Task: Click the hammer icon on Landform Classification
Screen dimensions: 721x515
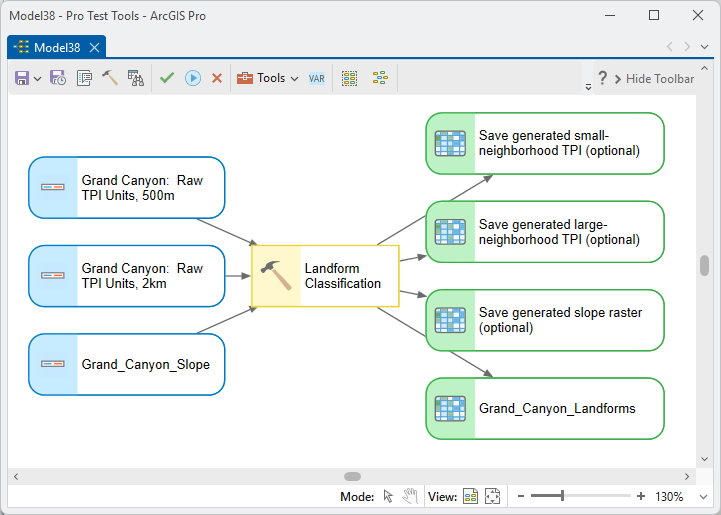Action: tap(275, 275)
